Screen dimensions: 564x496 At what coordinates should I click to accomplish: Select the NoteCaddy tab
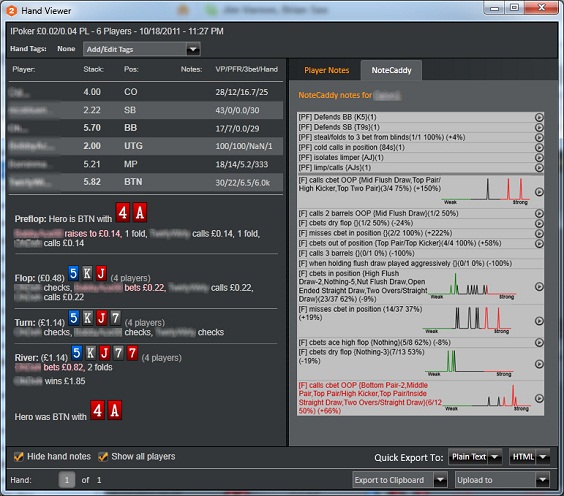(x=391, y=70)
